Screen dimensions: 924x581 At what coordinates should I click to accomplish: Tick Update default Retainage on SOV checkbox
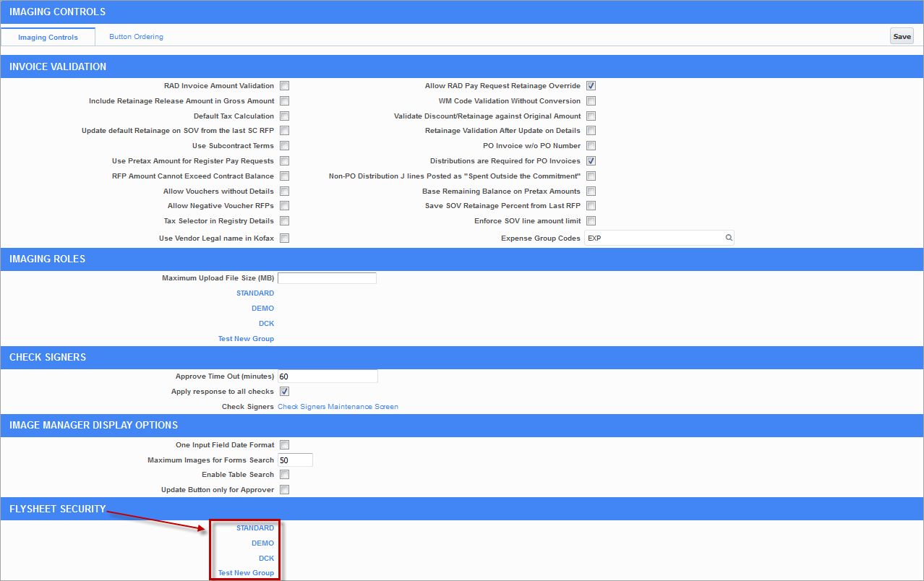tap(285, 131)
